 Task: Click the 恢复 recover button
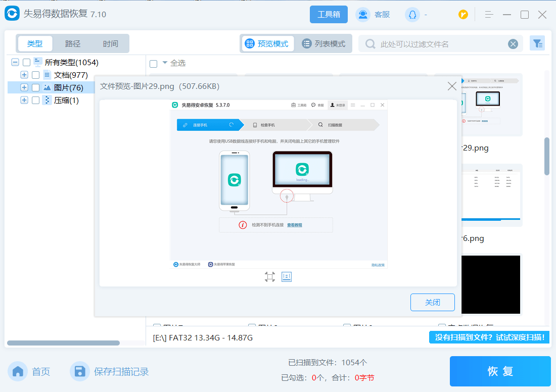pyautogui.click(x=500, y=371)
